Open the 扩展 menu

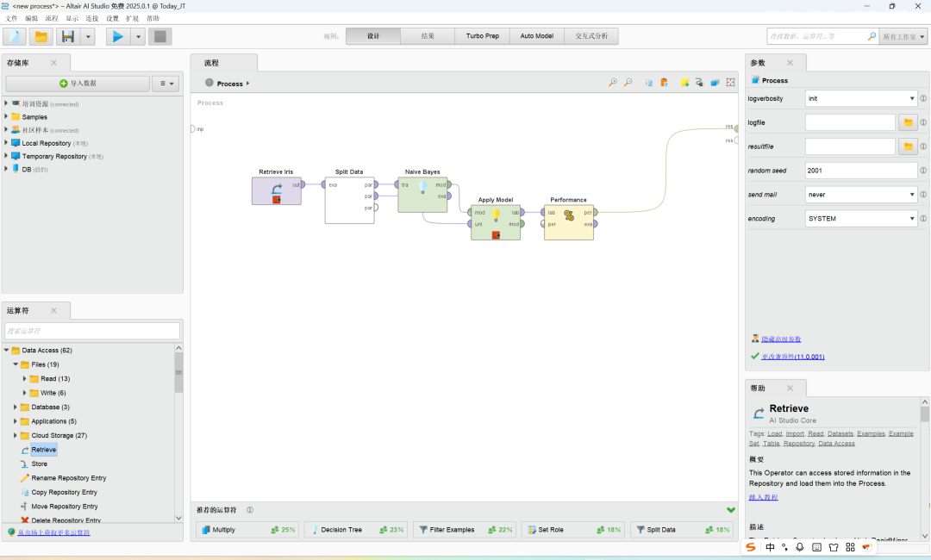click(x=132, y=18)
